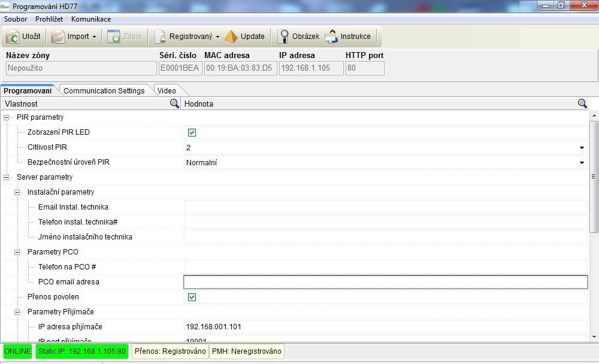The width and height of the screenshot is (599, 364).
Task: Collapse PIR parametry tree node
Action: [x=6, y=117]
